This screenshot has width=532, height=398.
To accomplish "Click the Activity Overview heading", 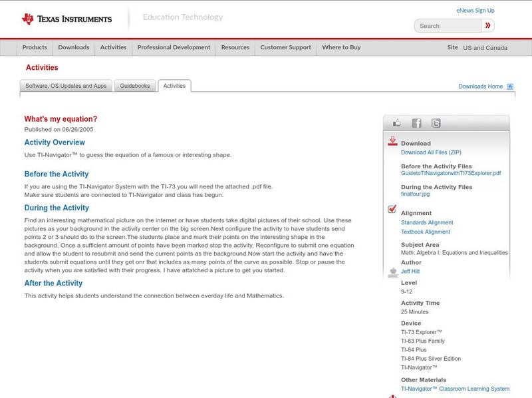I will [x=55, y=142].
